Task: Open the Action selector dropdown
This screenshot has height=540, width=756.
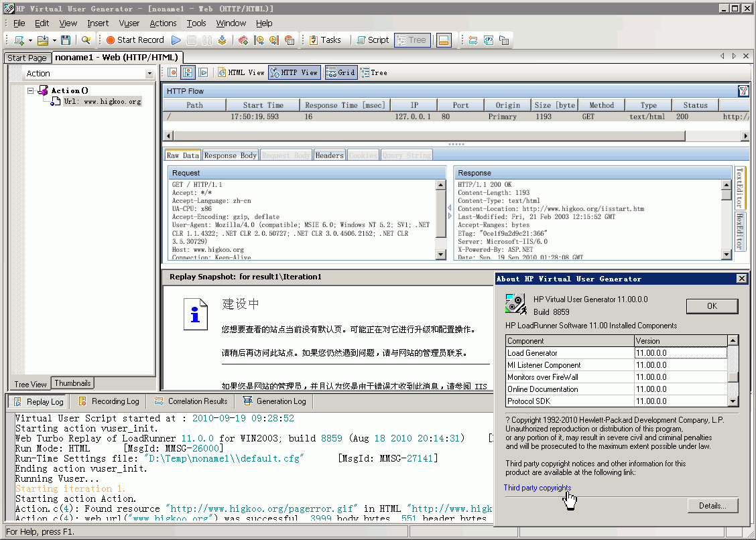Action: pyautogui.click(x=149, y=73)
